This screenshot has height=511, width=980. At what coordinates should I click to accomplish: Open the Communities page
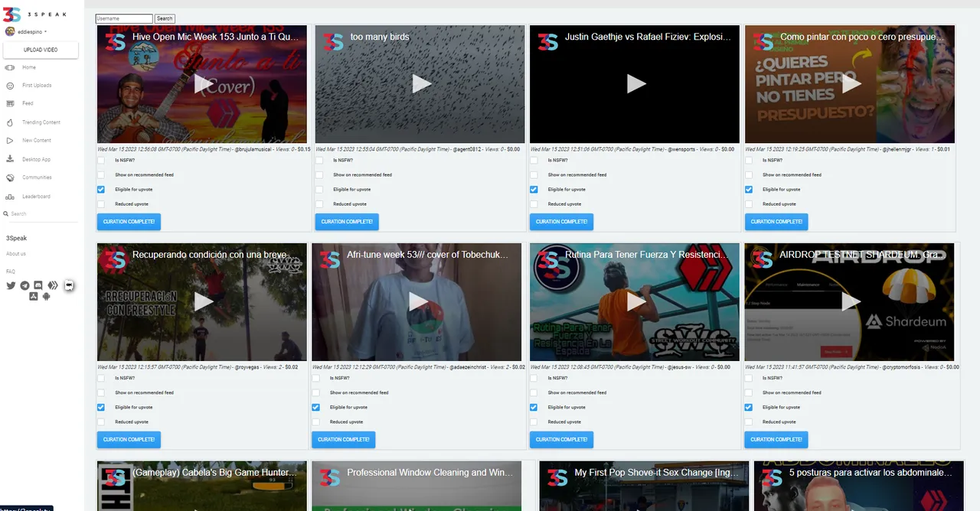pos(37,177)
